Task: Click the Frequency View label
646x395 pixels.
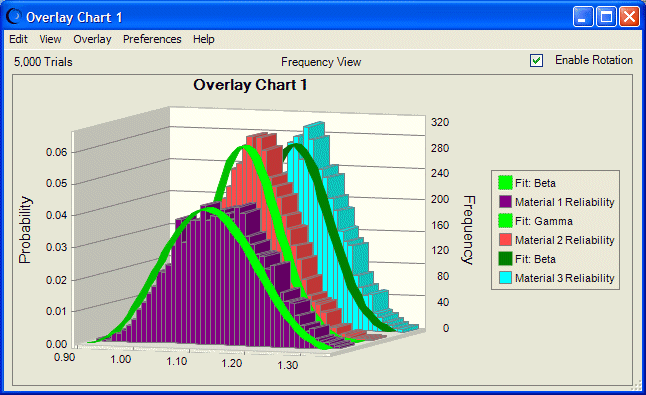Action: (x=321, y=62)
